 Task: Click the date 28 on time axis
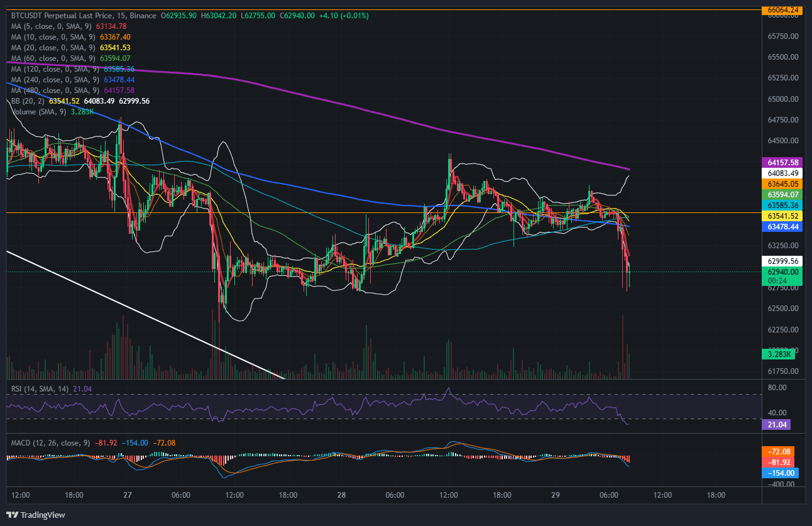coord(341,495)
